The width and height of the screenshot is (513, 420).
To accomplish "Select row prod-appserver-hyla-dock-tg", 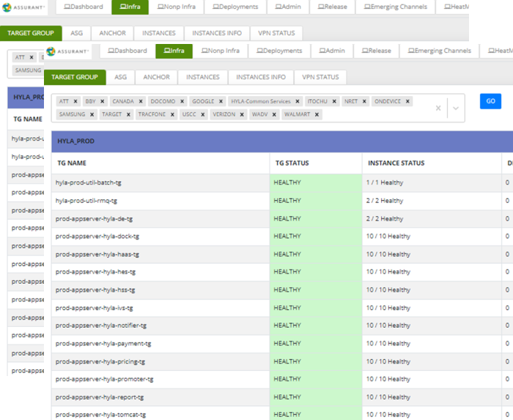I will pyautogui.click(x=282, y=236).
